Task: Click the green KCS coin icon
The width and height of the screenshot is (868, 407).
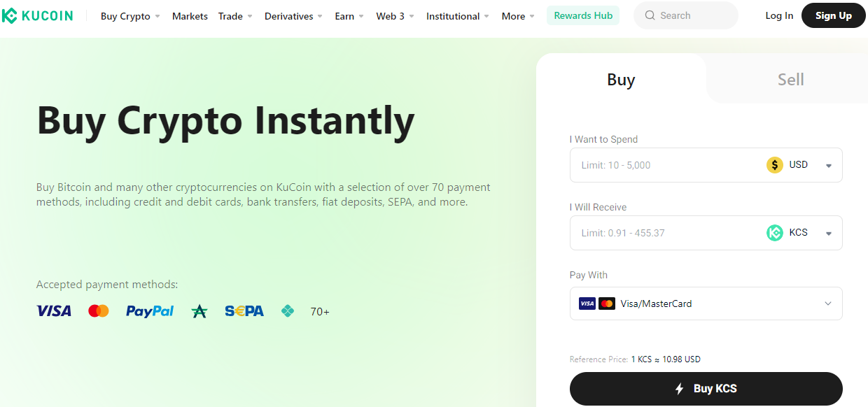Action: click(775, 233)
